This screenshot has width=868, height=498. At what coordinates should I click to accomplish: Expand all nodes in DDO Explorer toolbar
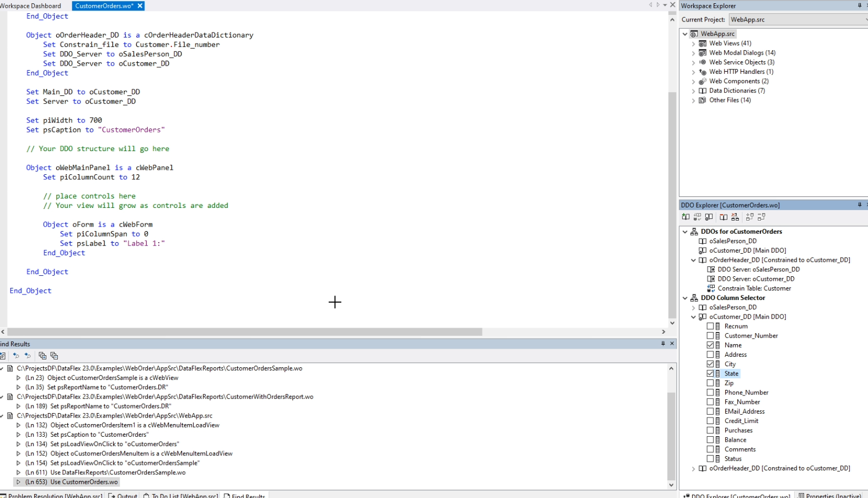pos(749,217)
